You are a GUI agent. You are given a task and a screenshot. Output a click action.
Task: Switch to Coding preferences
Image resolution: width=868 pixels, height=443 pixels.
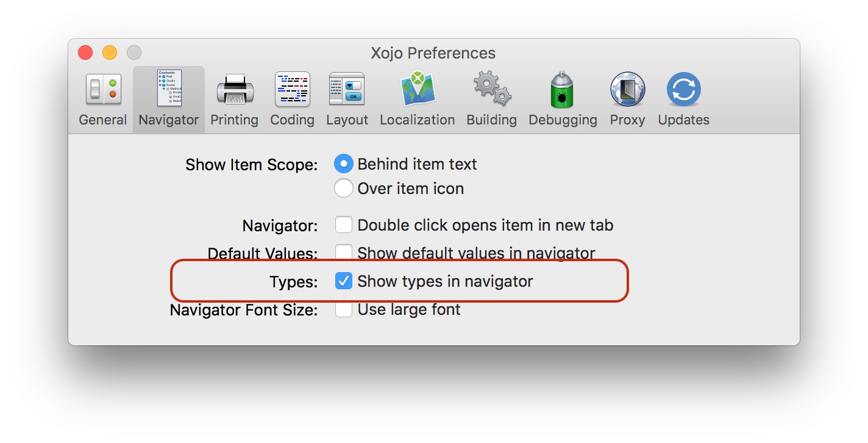click(x=293, y=89)
